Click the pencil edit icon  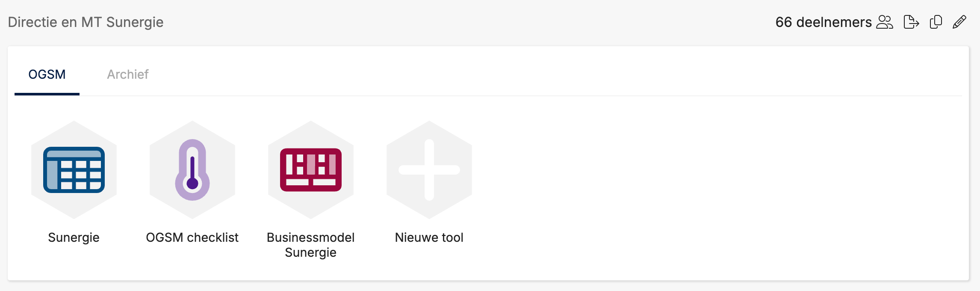pos(959,22)
